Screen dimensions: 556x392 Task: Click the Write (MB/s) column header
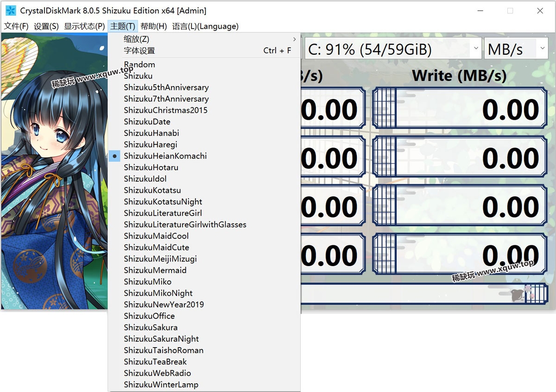click(459, 75)
